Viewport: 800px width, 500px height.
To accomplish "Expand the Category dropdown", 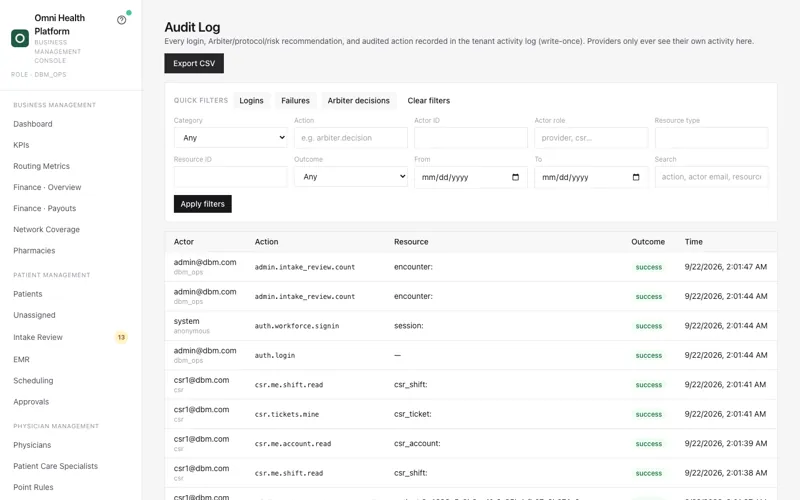I will (x=231, y=138).
